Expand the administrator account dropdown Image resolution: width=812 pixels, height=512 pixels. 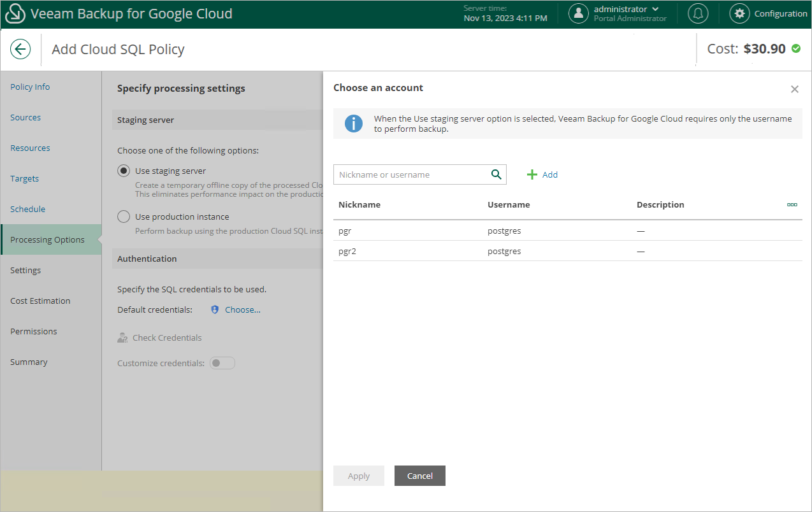click(655, 10)
